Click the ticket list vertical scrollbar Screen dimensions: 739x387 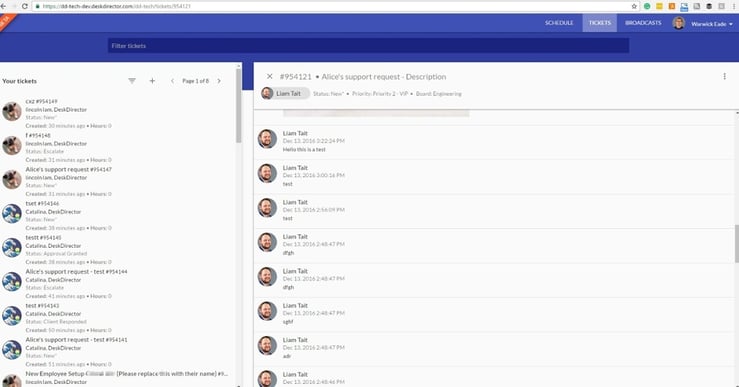(239, 106)
